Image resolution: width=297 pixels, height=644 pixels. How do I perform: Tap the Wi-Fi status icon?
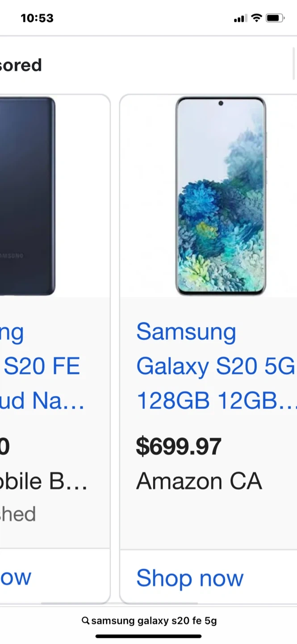tap(256, 18)
